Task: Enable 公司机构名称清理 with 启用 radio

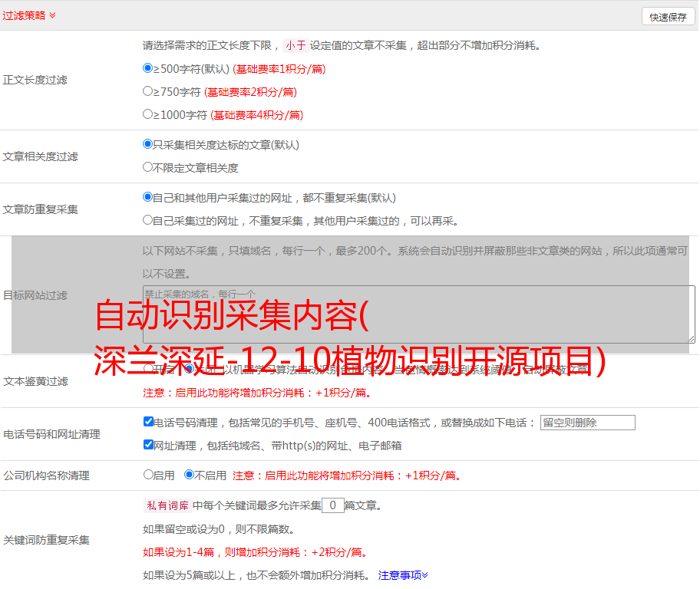Action: (x=149, y=475)
